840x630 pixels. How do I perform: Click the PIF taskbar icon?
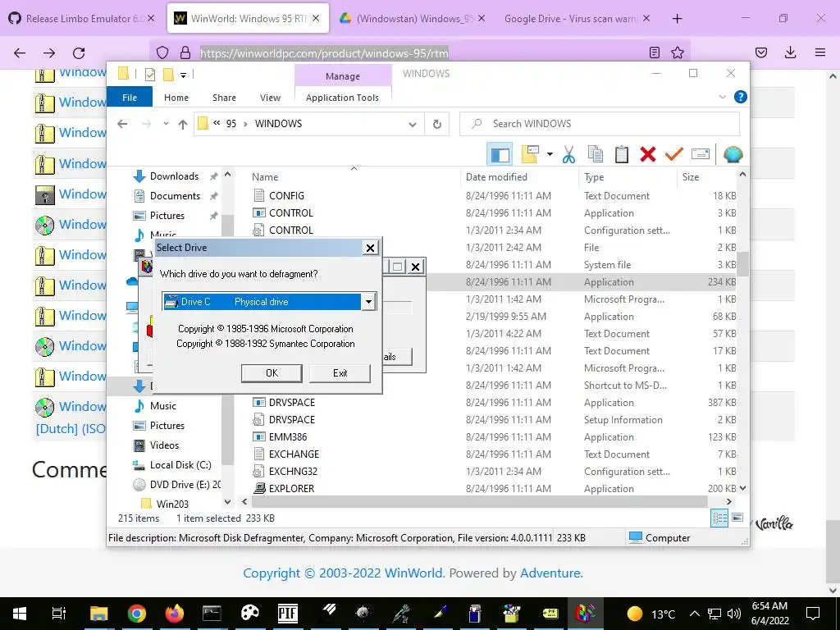[288, 614]
